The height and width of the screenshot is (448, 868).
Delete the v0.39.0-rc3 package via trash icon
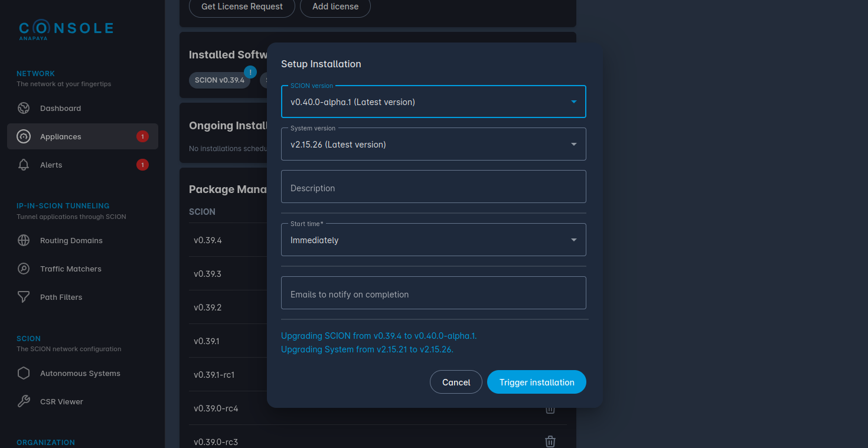[x=550, y=442]
